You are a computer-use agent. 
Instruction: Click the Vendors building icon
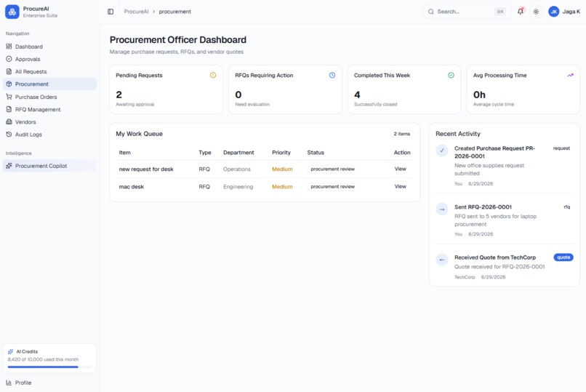(x=9, y=121)
